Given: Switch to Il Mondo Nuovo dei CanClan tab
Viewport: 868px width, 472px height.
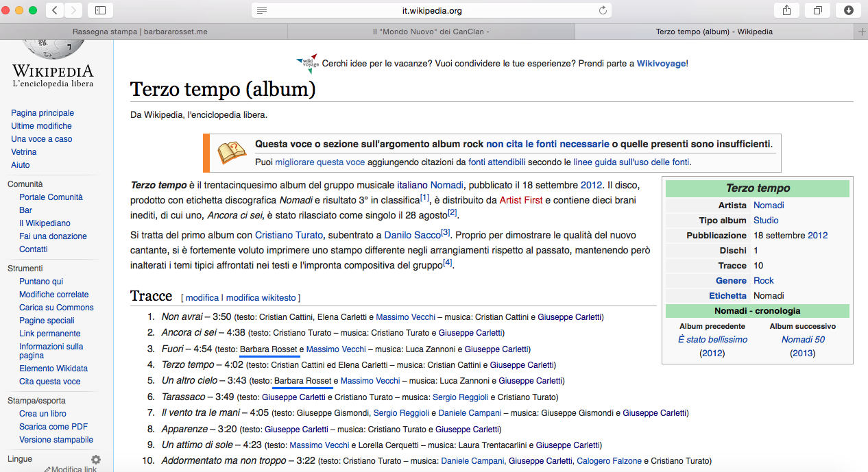Looking at the screenshot, I should coord(431,32).
